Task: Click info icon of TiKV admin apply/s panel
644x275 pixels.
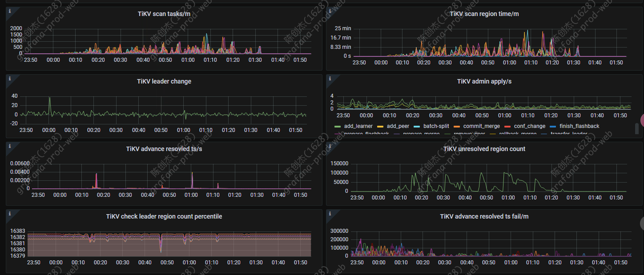Action: tap(330, 78)
